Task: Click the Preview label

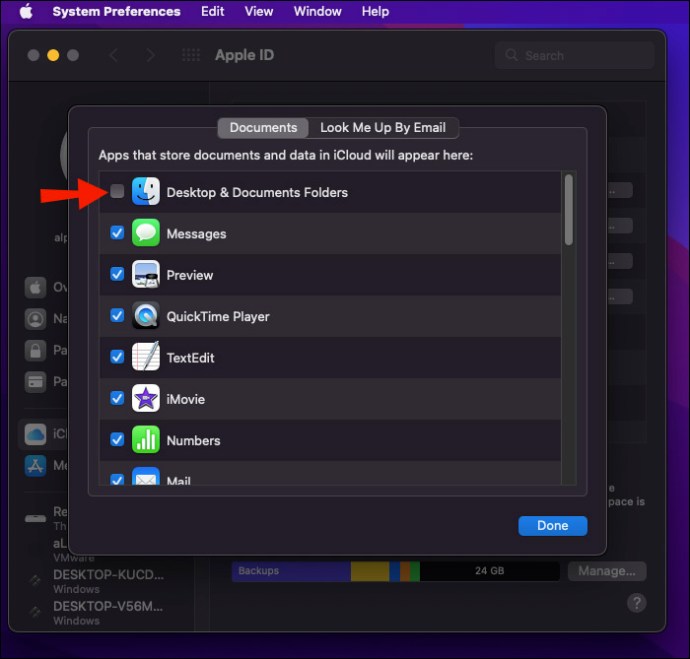Action: point(190,275)
